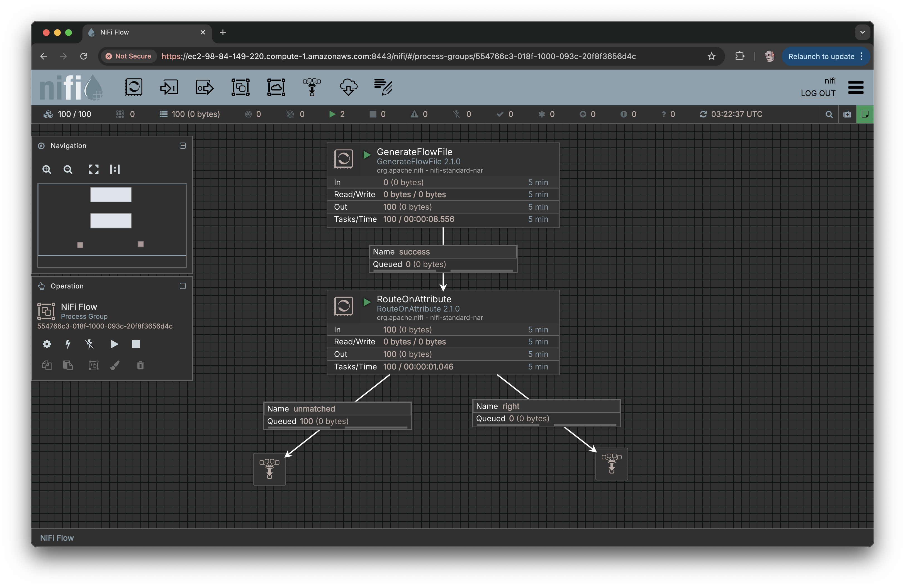Select the Output Port toolbar icon
905x588 pixels.
click(x=205, y=87)
